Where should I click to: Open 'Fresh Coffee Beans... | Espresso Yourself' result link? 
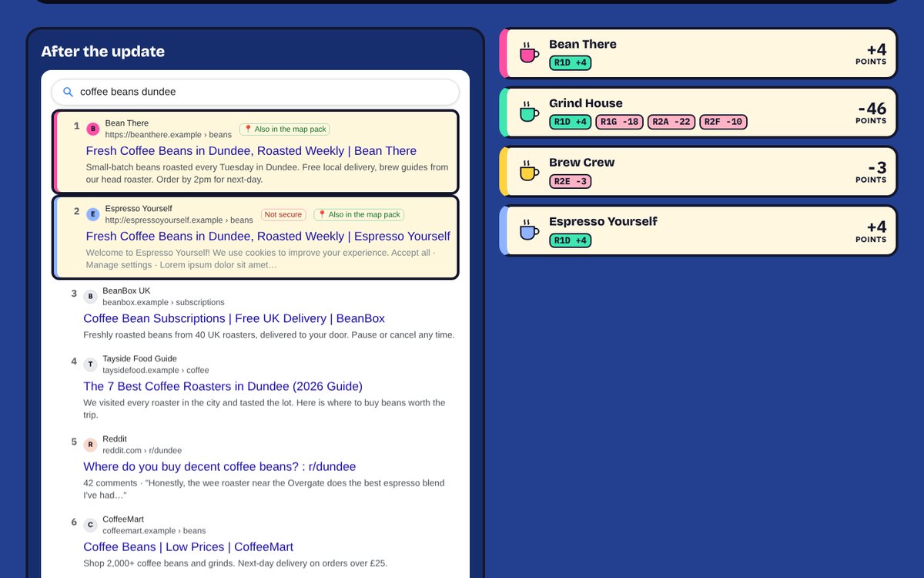point(268,237)
